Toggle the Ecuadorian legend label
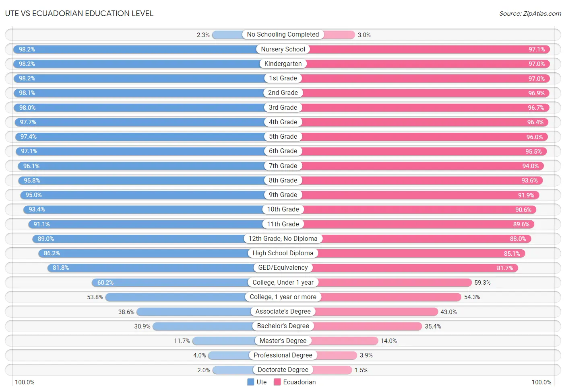The width and height of the screenshot is (566, 392). (x=300, y=382)
